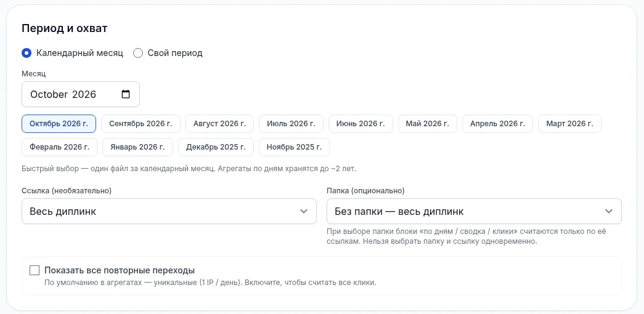Click the note starting "По умолчанию в агрегатах"
Viewport: 644px width, 314px height.
tap(210, 283)
